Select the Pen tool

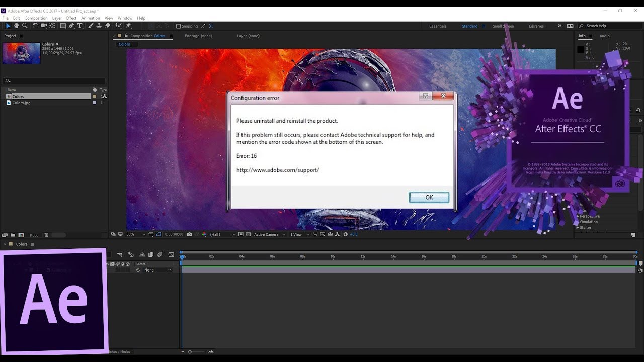(72, 26)
